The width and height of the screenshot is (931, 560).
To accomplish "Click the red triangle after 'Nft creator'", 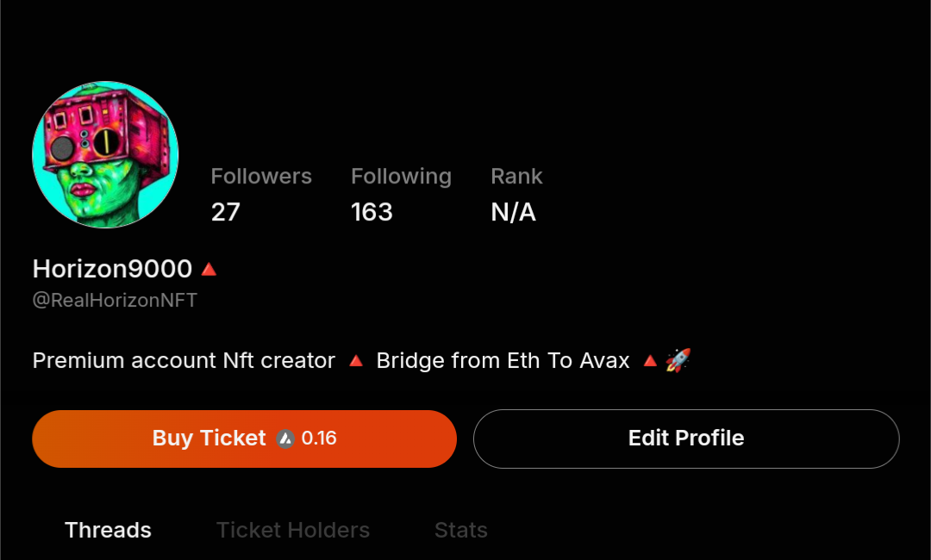I will pyautogui.click(x=355, y=361).
